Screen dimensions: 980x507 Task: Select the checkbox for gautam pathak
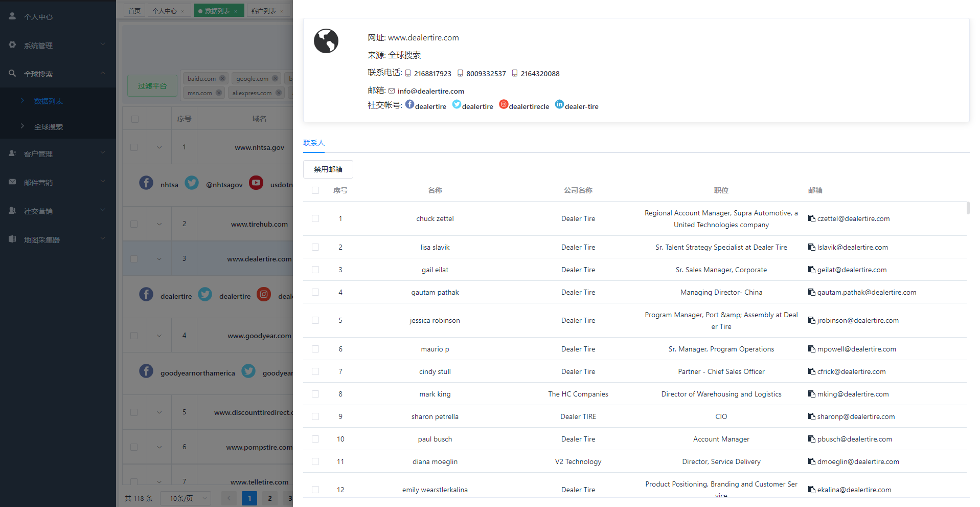coord(315,292)
